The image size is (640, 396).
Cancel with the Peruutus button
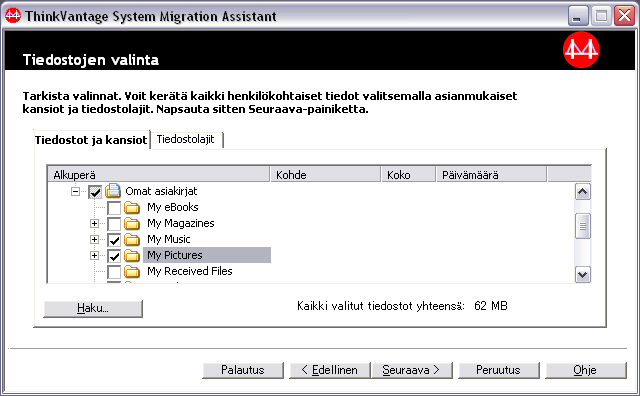499,370
